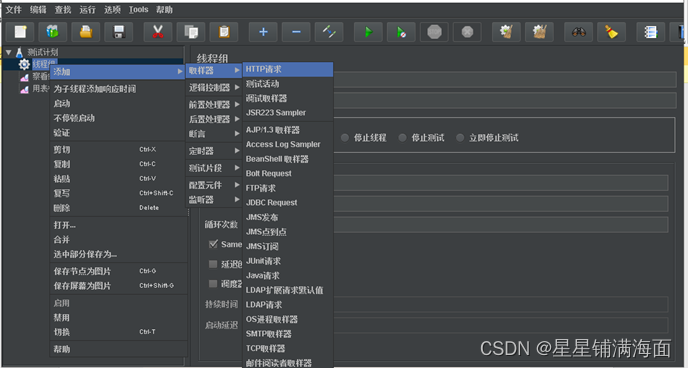Click the thread group name input field
The image size is (688, 368).
click(505, 80)
